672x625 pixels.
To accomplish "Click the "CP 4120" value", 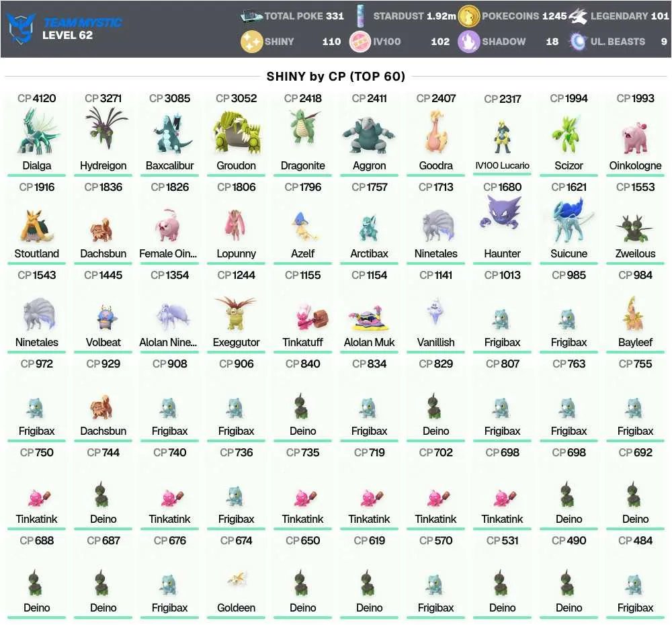I will click(x=37, y=98).
